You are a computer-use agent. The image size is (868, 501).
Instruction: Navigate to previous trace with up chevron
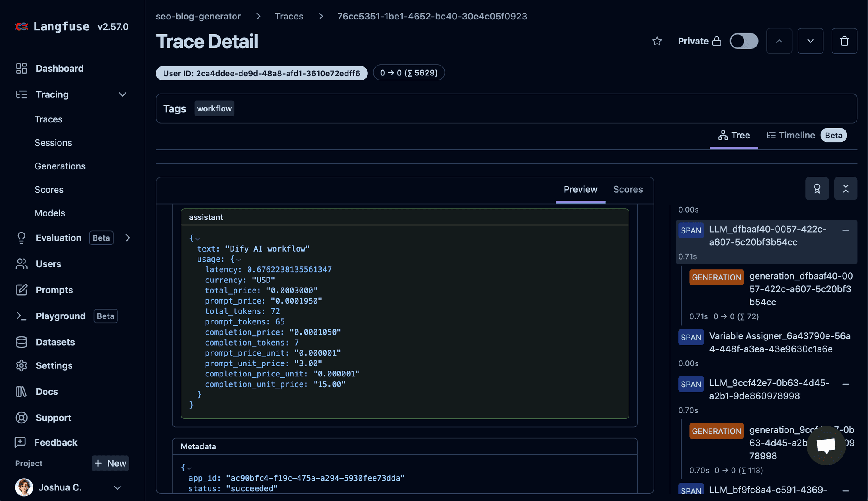point(779,41)
